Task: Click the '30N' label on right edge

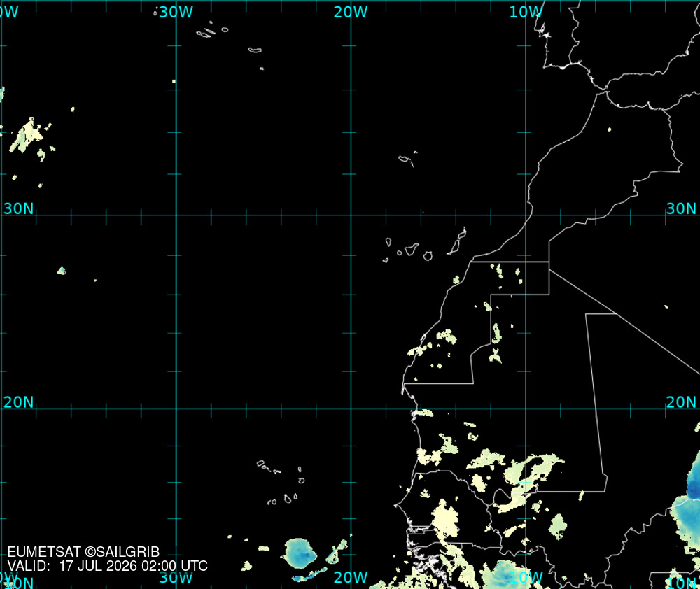Action: [681, 208]
